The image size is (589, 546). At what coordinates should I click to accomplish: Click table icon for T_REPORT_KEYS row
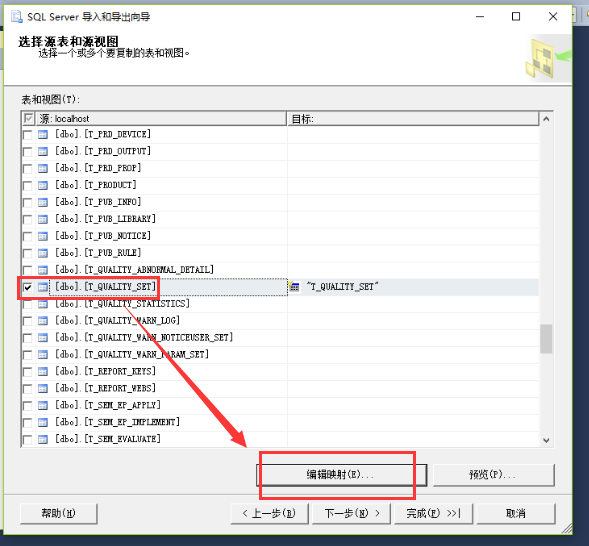point(43,371)
